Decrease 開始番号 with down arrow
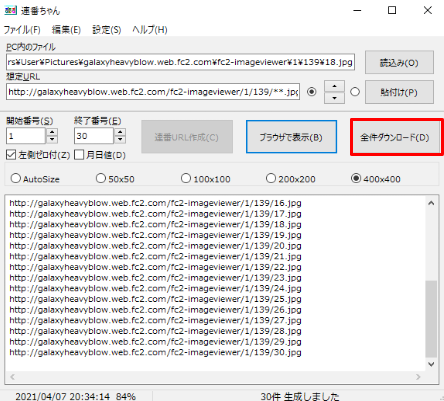The height and width of the screenshot is (401, 444). tap(52, 140)
